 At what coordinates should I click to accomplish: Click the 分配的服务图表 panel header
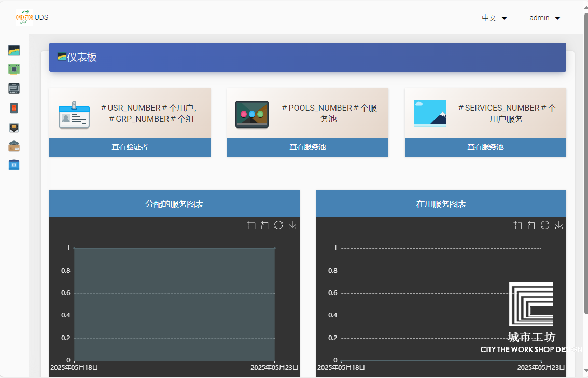point(174,204)
